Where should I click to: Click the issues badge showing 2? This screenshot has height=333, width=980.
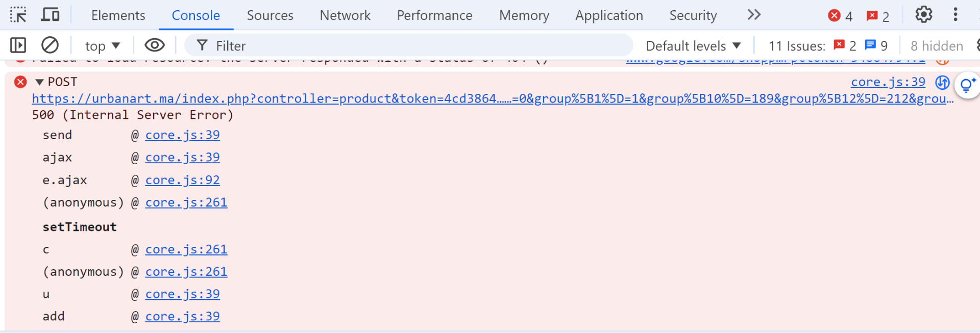[x=878, y=16]
